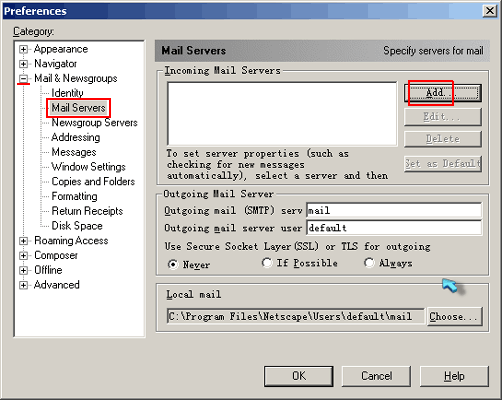Collapse the Mail & Newsgroups category

[x=23, y=79]
